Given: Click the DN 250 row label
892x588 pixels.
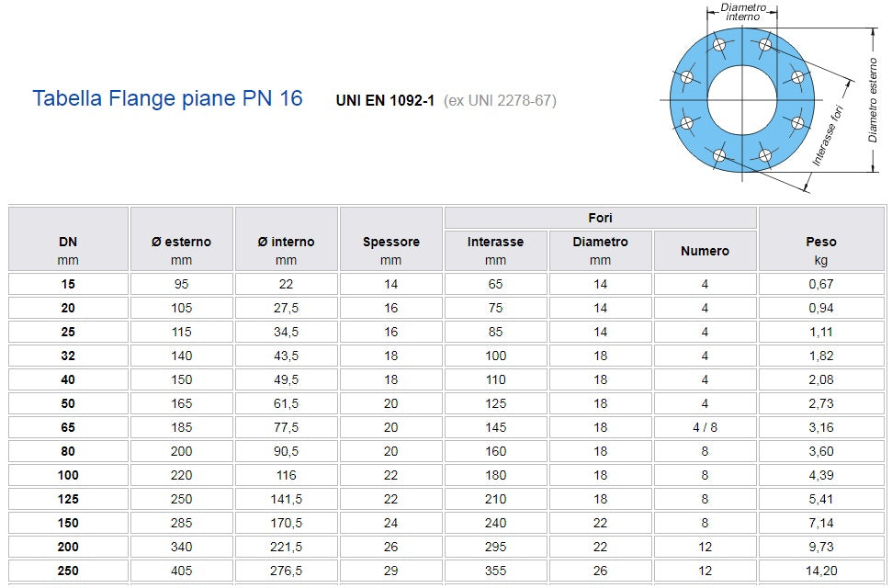Looking at the screenshot, I should (68, 571).
